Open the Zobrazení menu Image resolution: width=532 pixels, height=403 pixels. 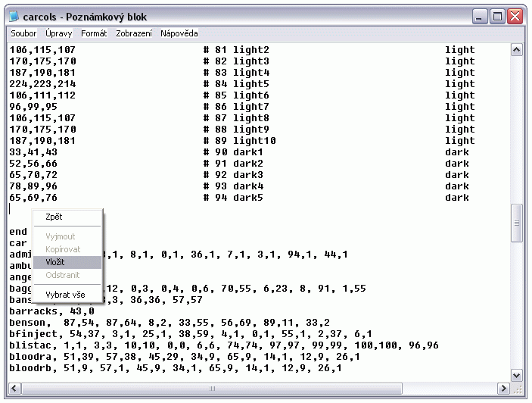(134, 33)
